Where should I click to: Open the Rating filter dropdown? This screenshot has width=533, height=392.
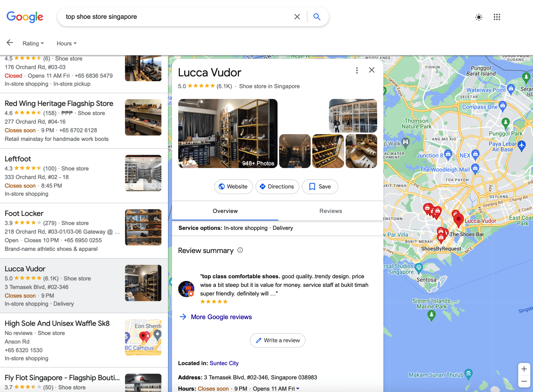pos(33,43)
